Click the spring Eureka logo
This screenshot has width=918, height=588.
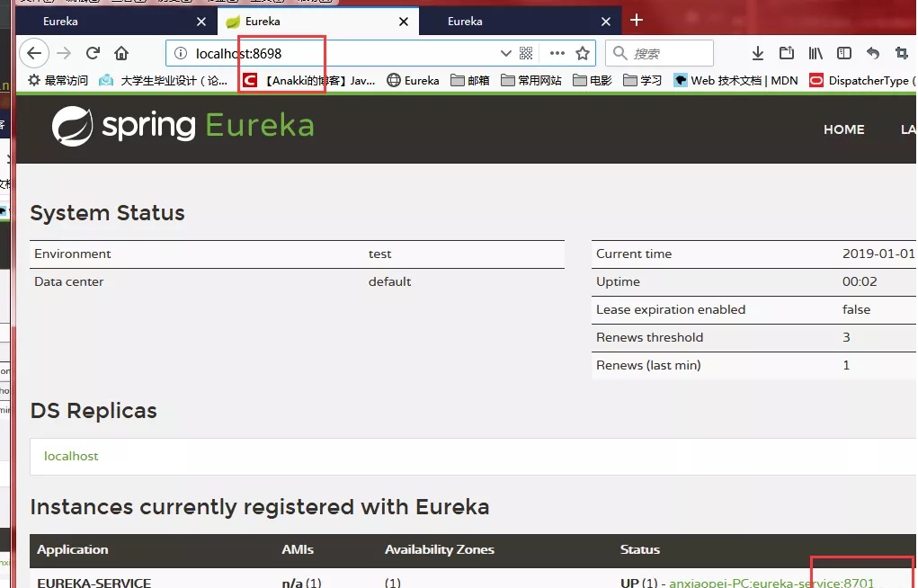[183, 125]
